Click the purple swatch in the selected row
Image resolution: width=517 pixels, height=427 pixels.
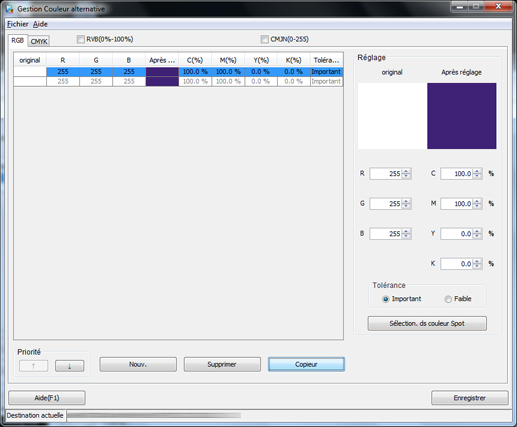point(162,72)
